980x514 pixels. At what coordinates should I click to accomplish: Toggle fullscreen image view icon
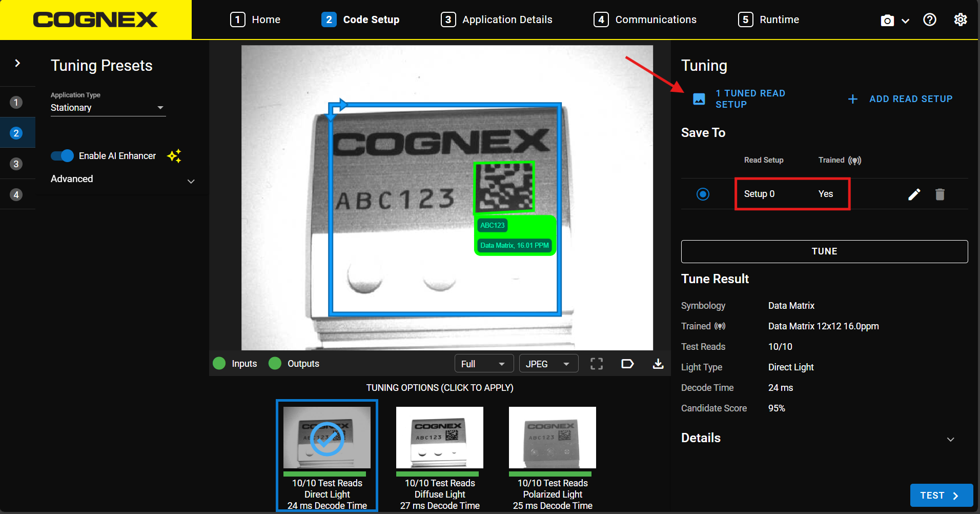596,364
